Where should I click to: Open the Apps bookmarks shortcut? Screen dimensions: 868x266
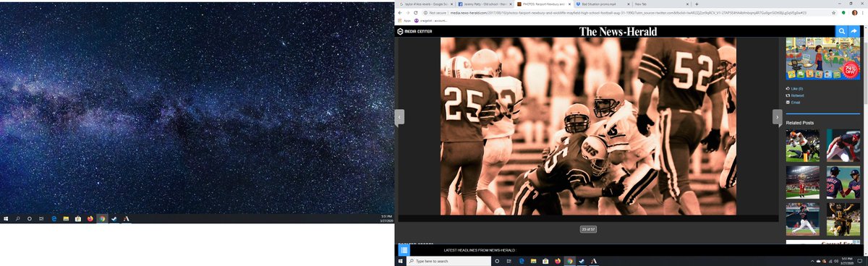(404, 20)
